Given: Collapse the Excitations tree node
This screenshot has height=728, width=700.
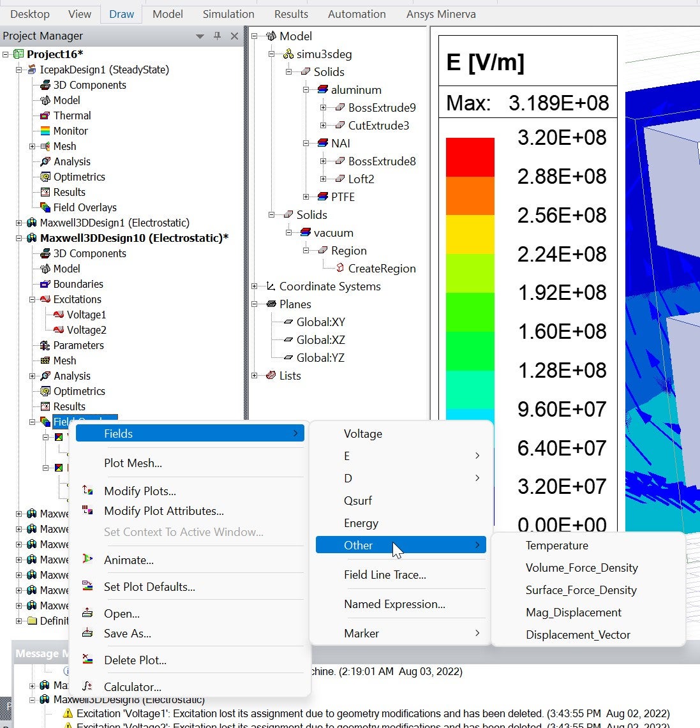Looking at the screenshot, I should (x=33, y=299).
